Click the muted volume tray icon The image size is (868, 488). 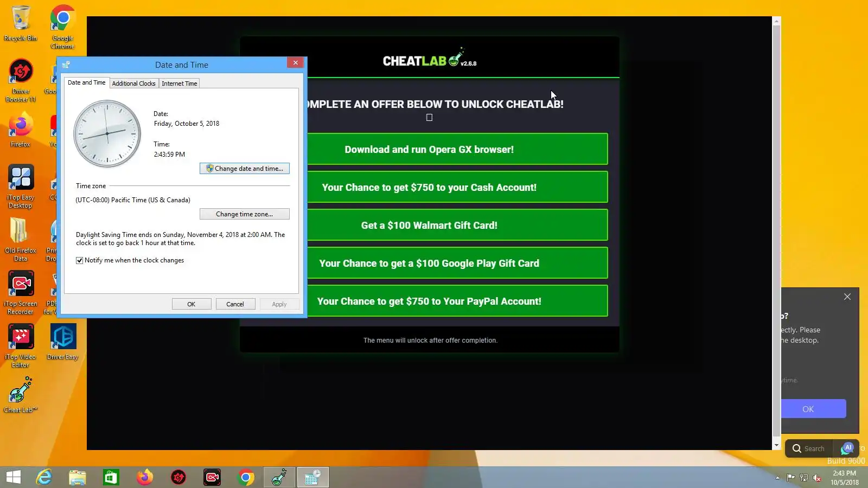pos(817,478)
